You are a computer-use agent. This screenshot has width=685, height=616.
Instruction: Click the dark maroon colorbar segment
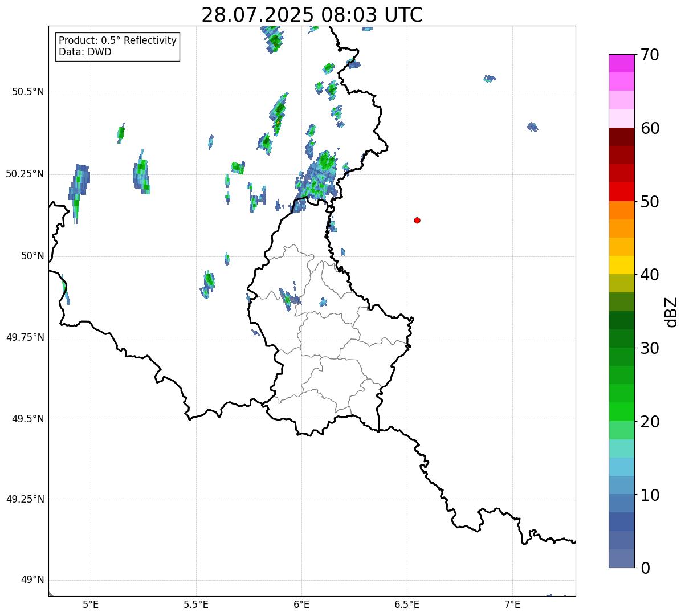click(621, 137)
